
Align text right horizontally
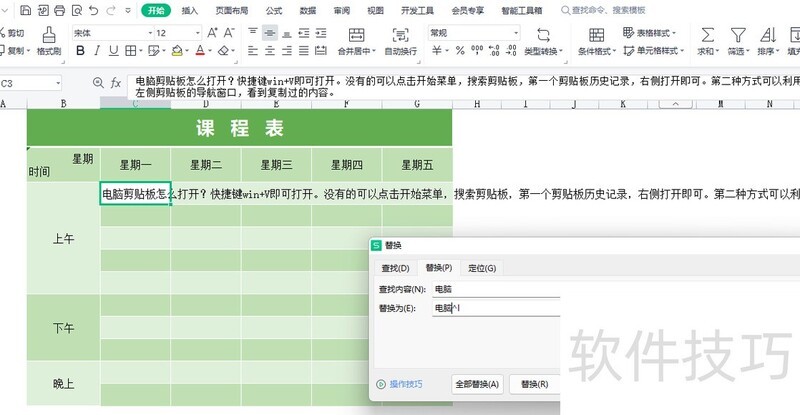pyautogui.click(x=287, y=51)
